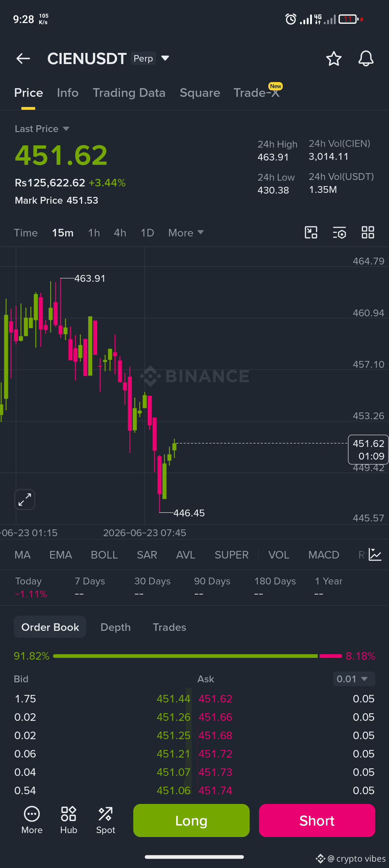Toggle the VOL indicator

click(279, 555)
